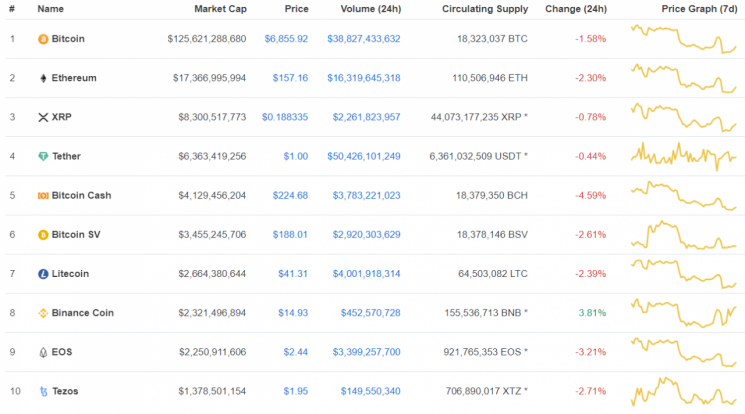Open Tether 7-day price graph

684,156
